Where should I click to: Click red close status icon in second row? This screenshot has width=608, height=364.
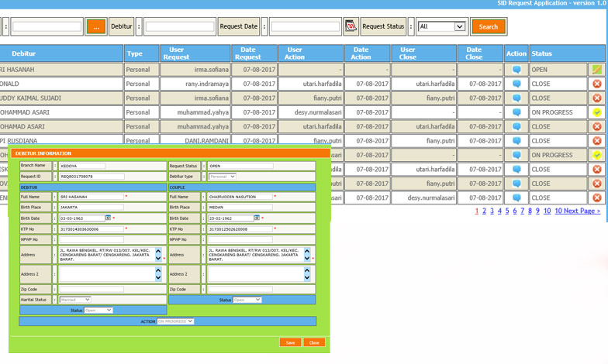point(597,84)
